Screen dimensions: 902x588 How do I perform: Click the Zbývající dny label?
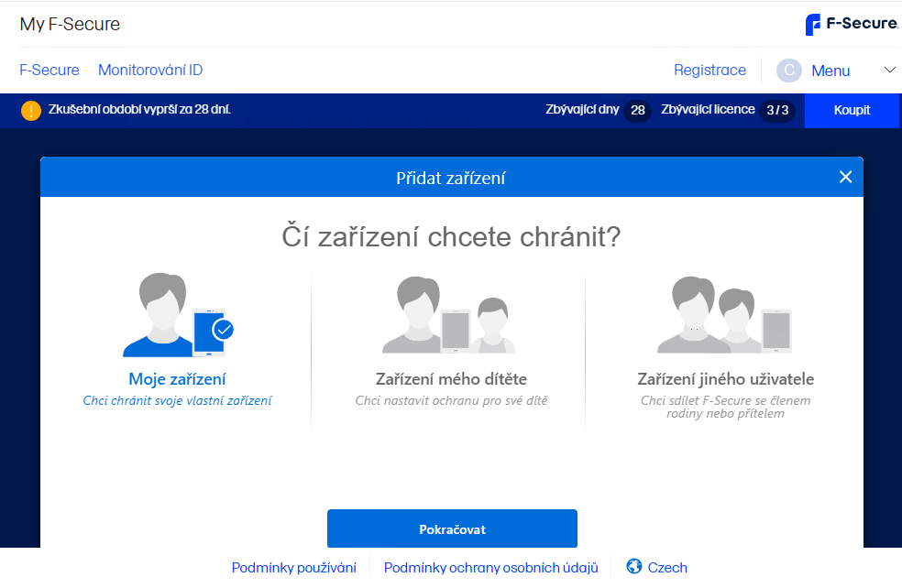(582, 109)
